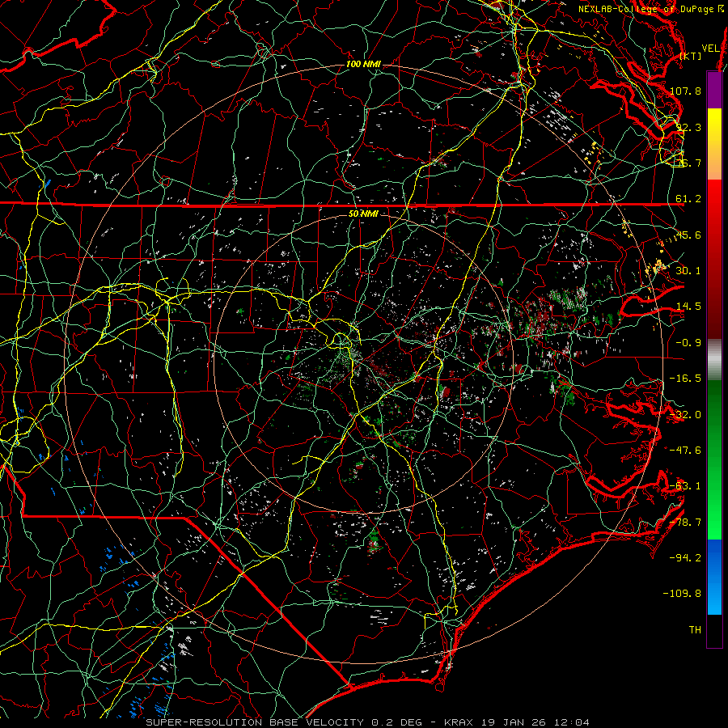Click the -32.0 scale value
This screenshot has height=728, width=728.
pos(685,415)
